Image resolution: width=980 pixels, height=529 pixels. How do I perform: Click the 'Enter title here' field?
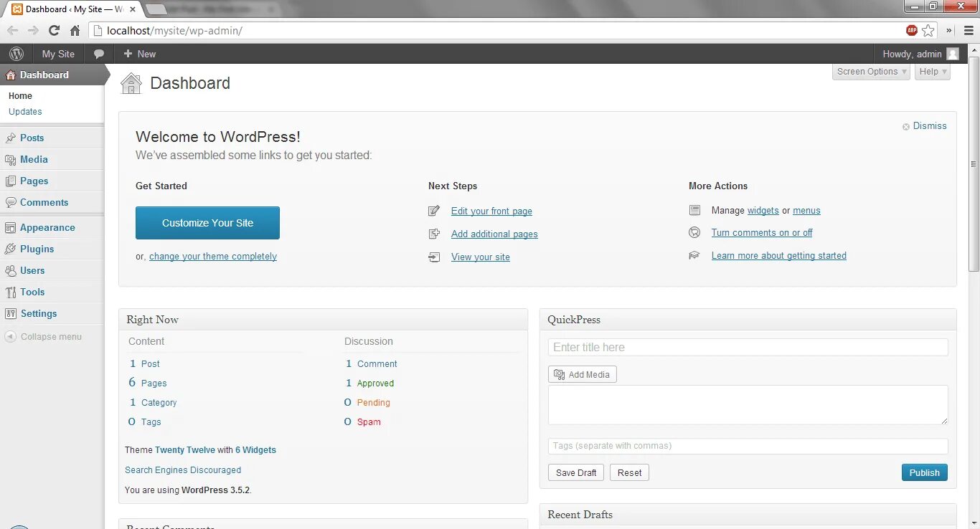coord(748,347)
